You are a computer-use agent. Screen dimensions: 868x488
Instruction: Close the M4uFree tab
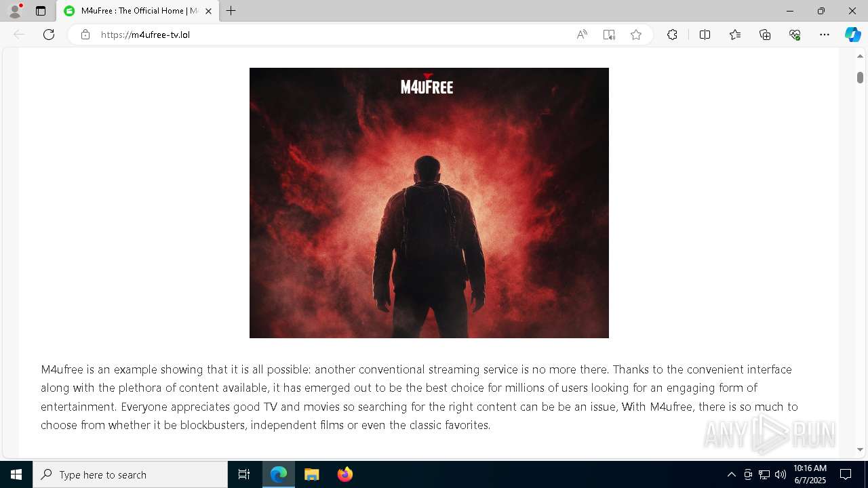[x=208, y=11]
